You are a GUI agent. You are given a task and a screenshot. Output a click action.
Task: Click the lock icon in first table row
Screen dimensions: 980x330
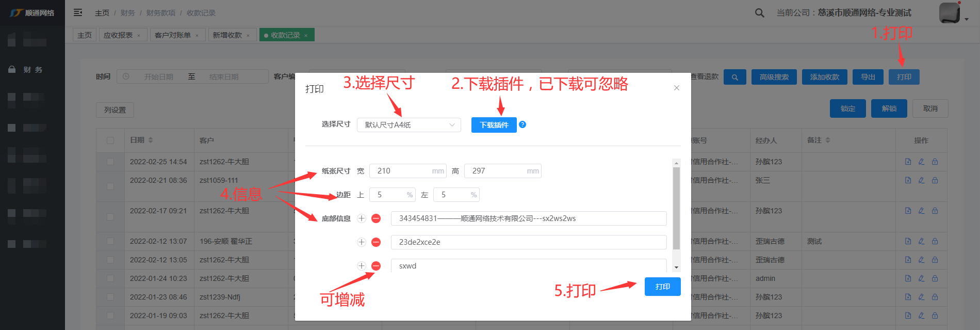(935, 162)
